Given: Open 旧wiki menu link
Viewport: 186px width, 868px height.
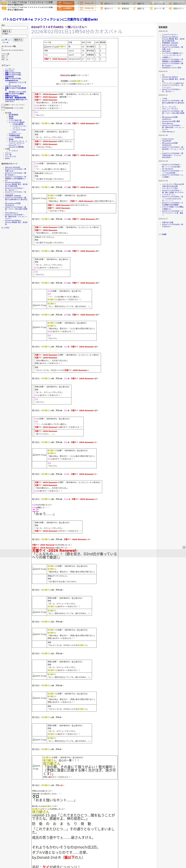Looking at the screenshot, I should [x=7, y=158].
